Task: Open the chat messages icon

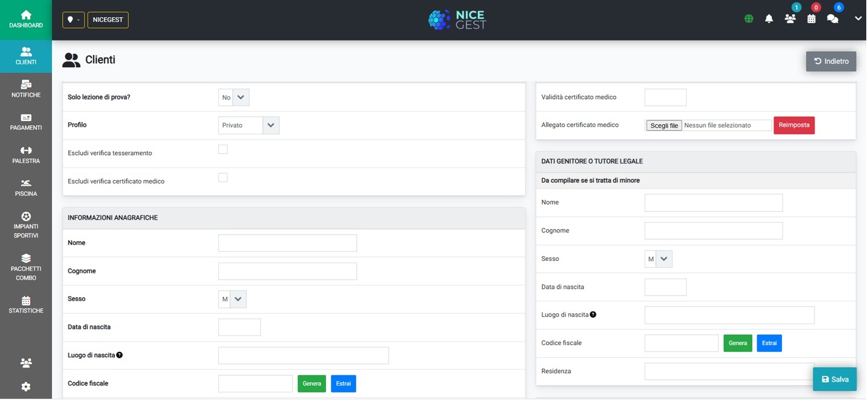Action: (x=834, y=19)
